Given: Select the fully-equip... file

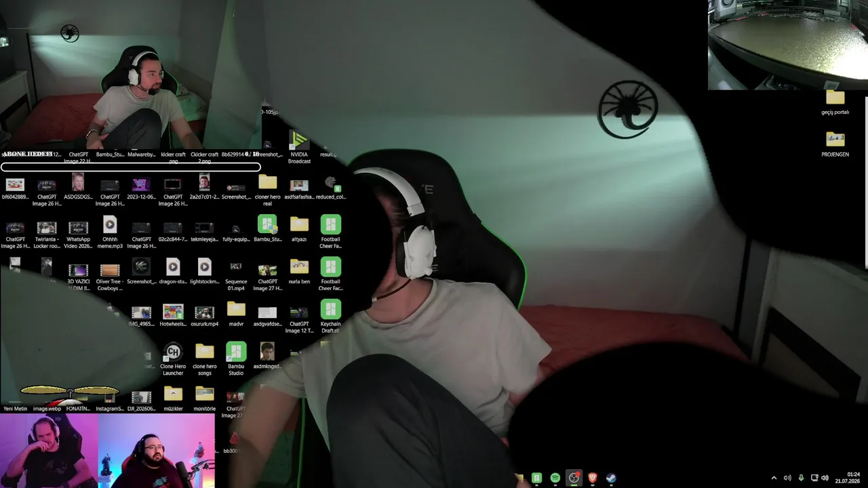Looking at the screenshot, I should pos(236,231).
